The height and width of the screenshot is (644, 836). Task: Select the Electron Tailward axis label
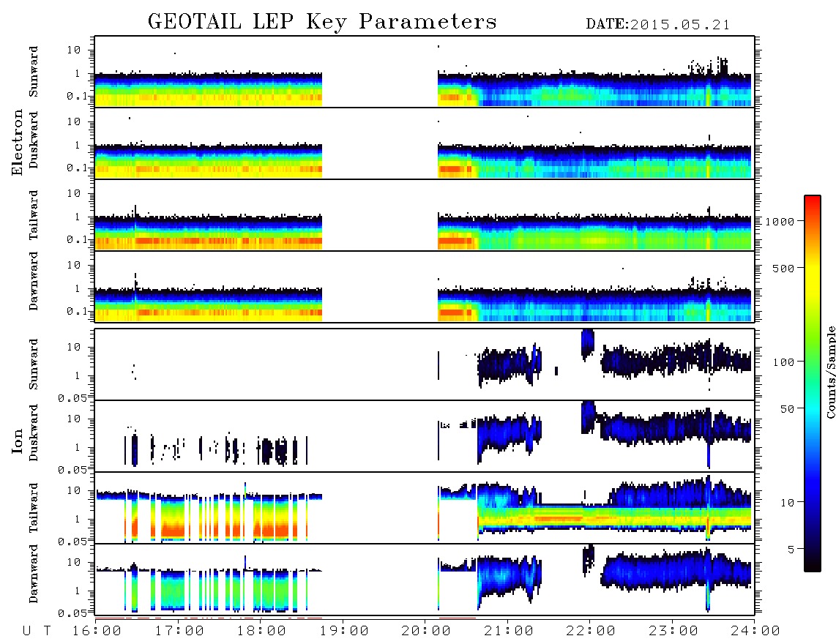34,215
